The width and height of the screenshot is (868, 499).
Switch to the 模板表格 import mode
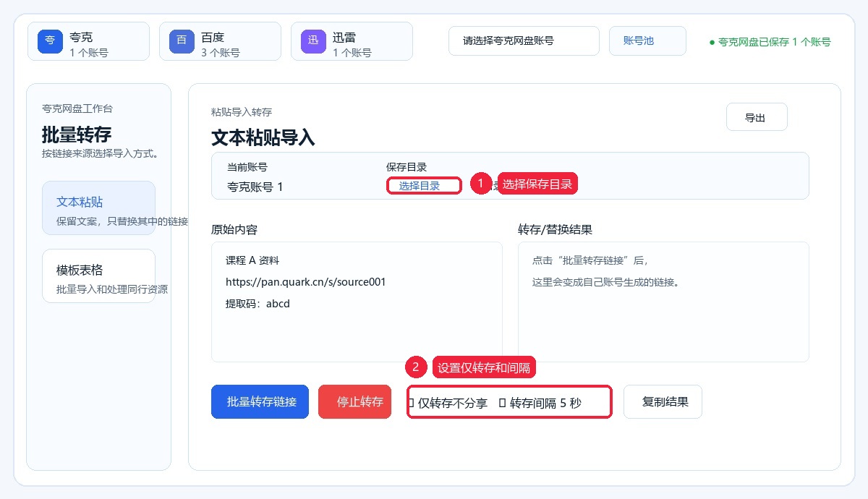(x=98, y=276)
